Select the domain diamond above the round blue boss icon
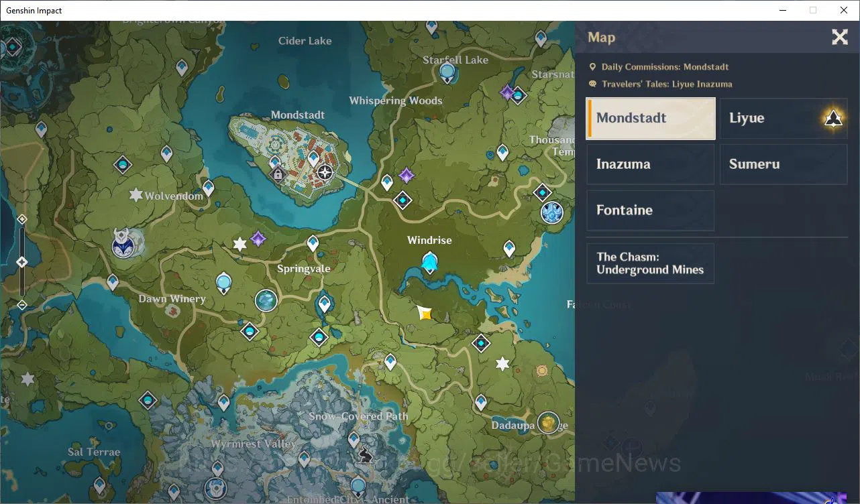The image size is (860, 504). coord(543,194)
